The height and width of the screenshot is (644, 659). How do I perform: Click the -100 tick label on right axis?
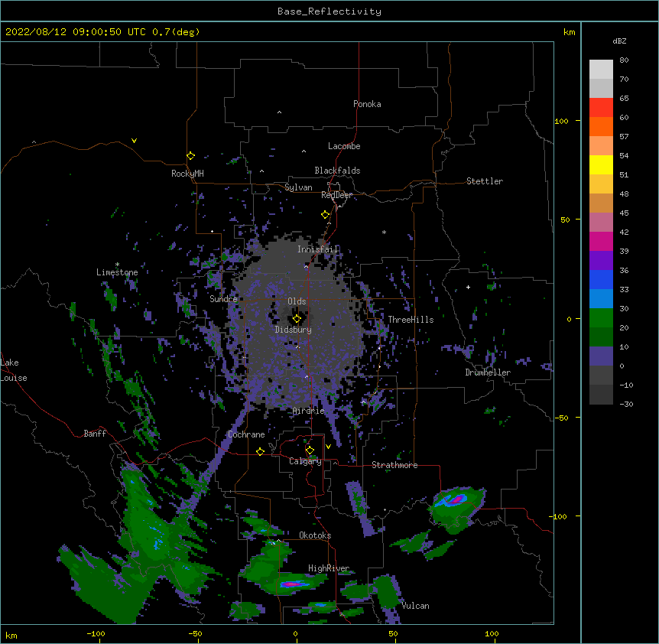tap(559, 516)
